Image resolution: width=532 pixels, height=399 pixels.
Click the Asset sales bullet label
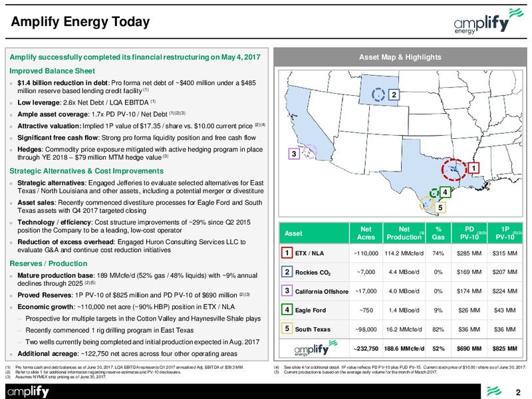36,203
